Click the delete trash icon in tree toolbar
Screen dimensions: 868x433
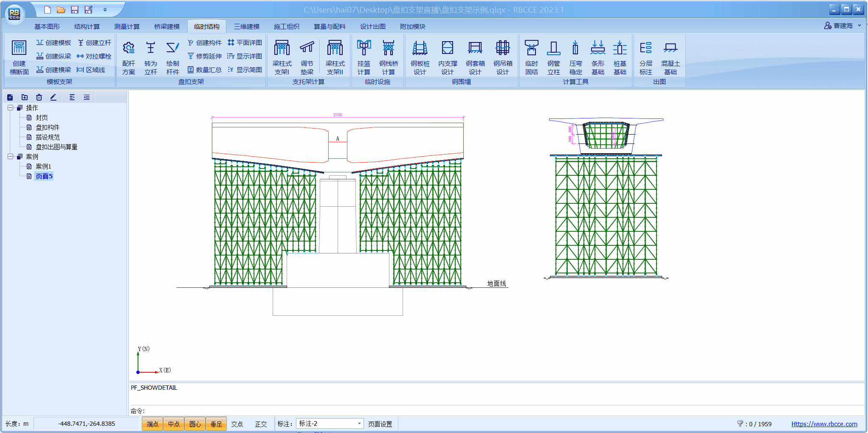tap(39, 97)
